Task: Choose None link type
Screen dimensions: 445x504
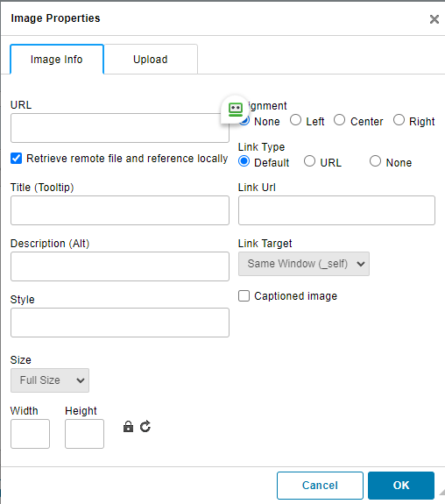Action: (375, 161)
